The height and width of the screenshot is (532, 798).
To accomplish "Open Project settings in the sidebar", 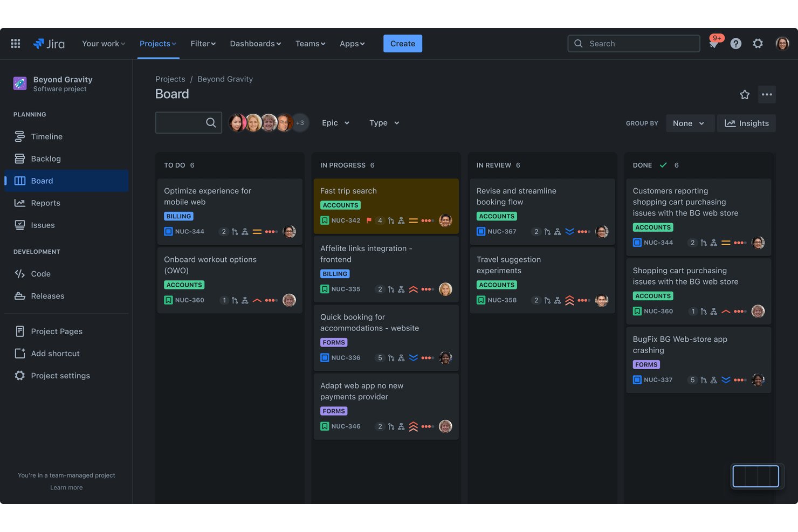I will (66, 376).
